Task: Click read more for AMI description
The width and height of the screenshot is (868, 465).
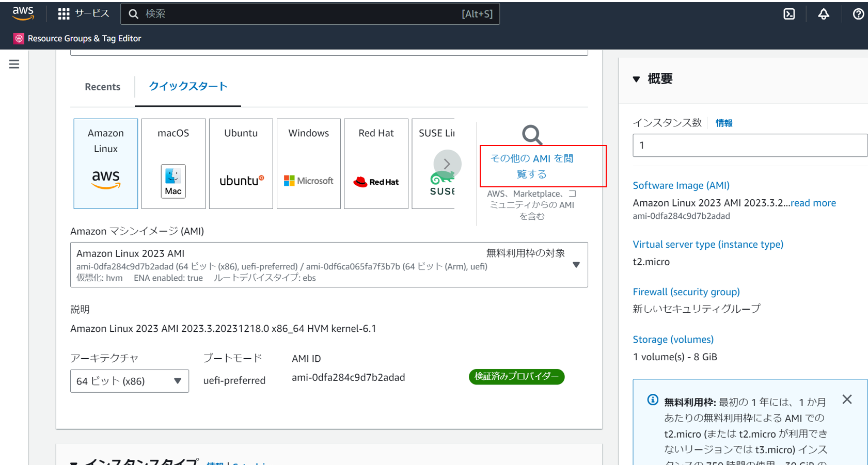Action: click(813, 203)
